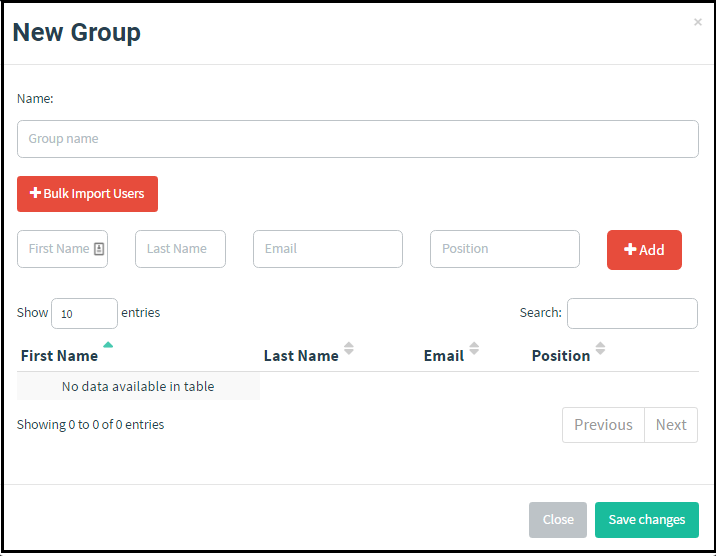Screen dimensions: 716x556
Task: Click the Email input field
Action: 327,249
